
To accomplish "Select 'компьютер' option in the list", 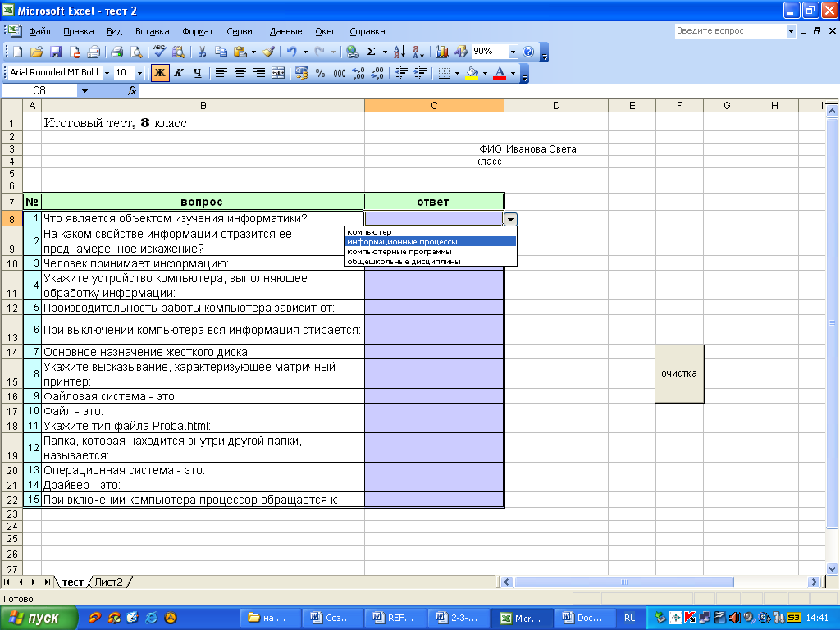I will 430,232.
